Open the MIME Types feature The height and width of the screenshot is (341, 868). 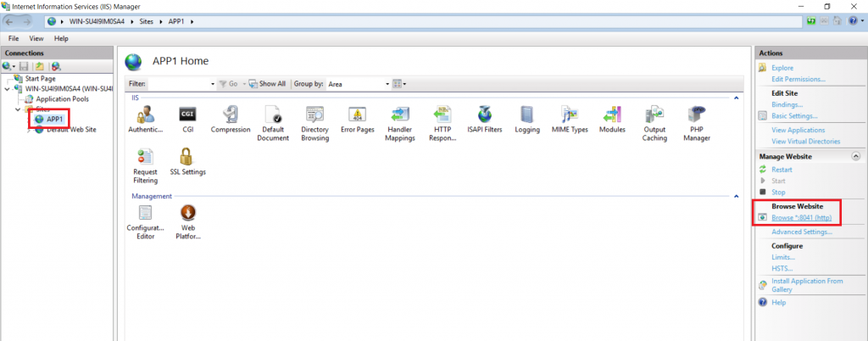[570, 120]
